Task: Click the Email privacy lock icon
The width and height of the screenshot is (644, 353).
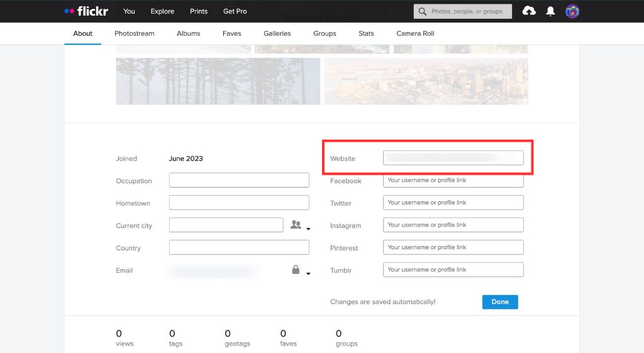Action: (296, 270)
